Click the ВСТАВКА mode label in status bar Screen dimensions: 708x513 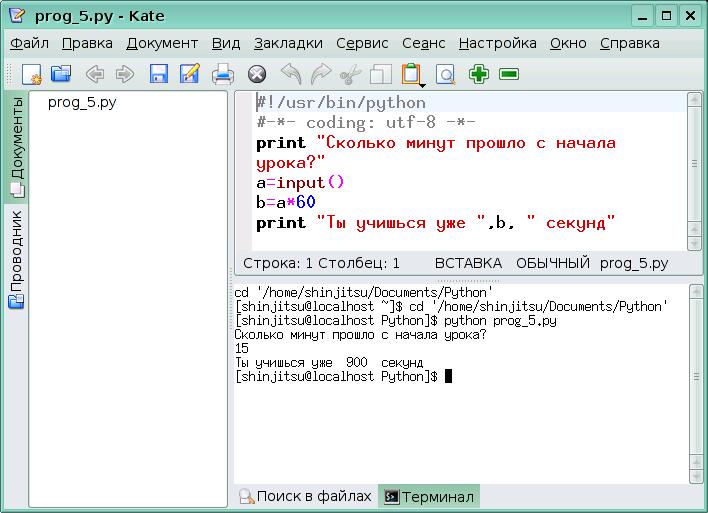pos(468,263)
